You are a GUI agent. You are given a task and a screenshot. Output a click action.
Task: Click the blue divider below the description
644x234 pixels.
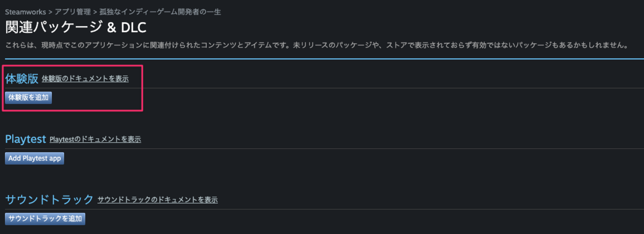point(322,59)
